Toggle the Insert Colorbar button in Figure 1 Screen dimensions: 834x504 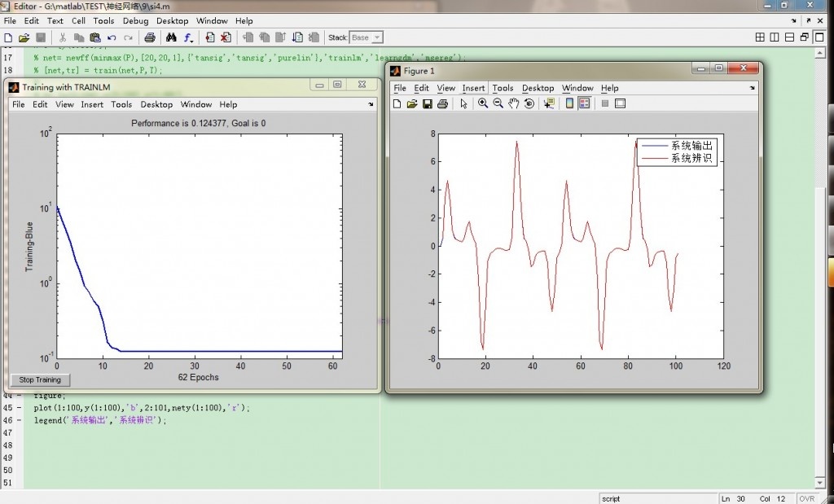point(569,103)
